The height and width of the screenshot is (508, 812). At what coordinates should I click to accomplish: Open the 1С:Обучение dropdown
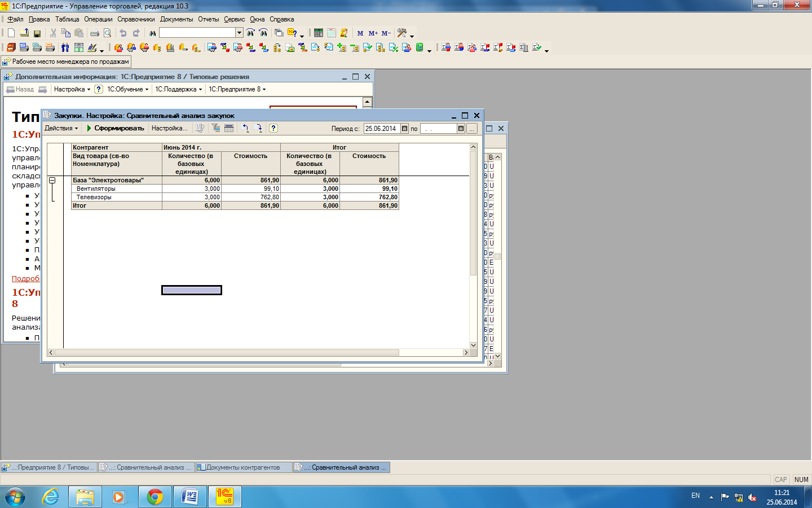point(128,89)
